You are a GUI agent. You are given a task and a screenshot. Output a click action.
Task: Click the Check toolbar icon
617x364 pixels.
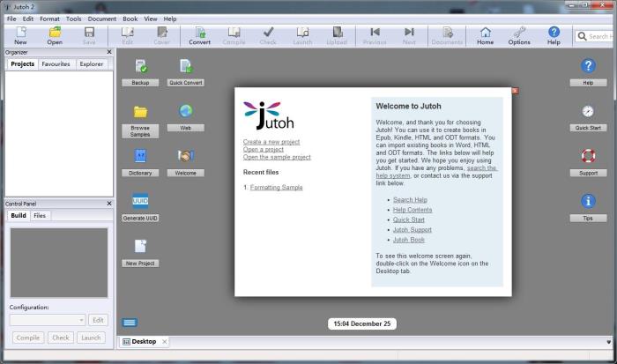(268, 36)
